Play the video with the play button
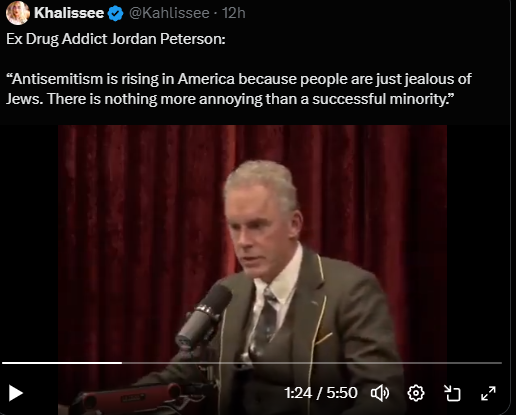Viewport: 516px width, 415px height. (x=15, y=393)
